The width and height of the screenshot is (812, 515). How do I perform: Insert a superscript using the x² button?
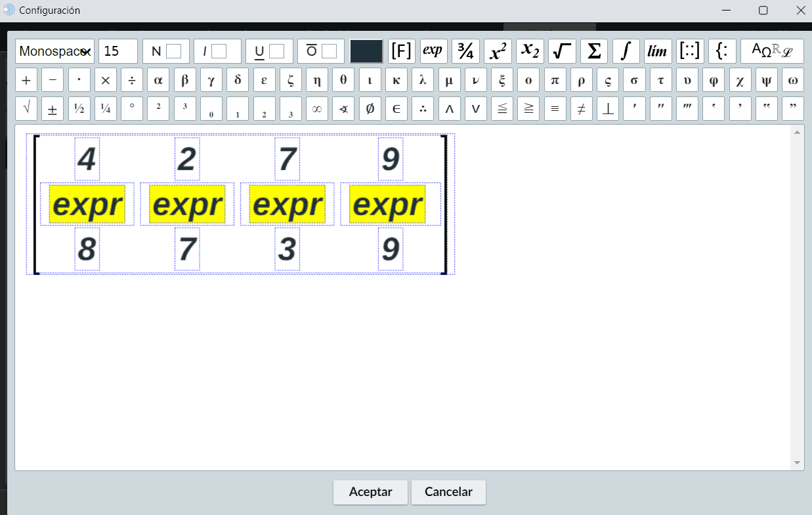pos(498,51)
